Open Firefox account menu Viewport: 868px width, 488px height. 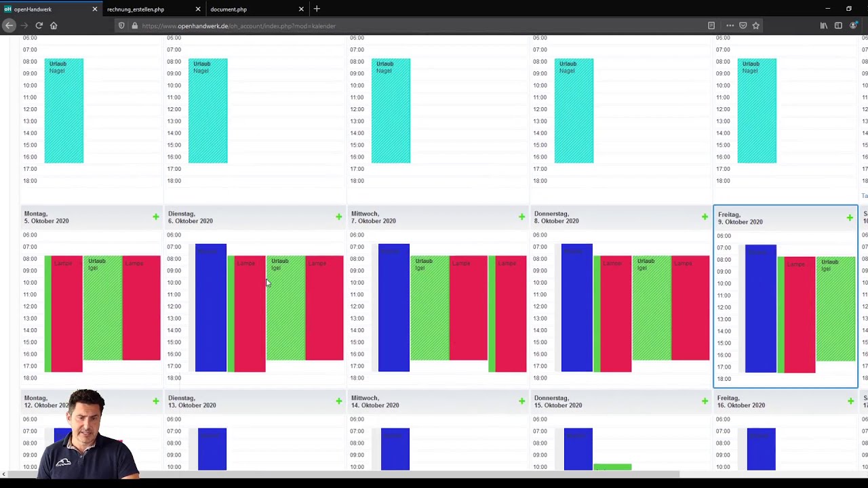tap(853, 26)
